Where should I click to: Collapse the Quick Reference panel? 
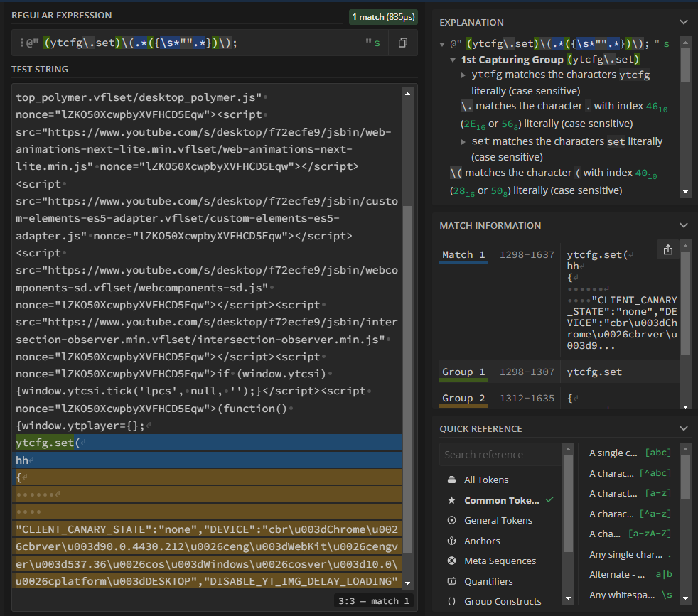684,428
